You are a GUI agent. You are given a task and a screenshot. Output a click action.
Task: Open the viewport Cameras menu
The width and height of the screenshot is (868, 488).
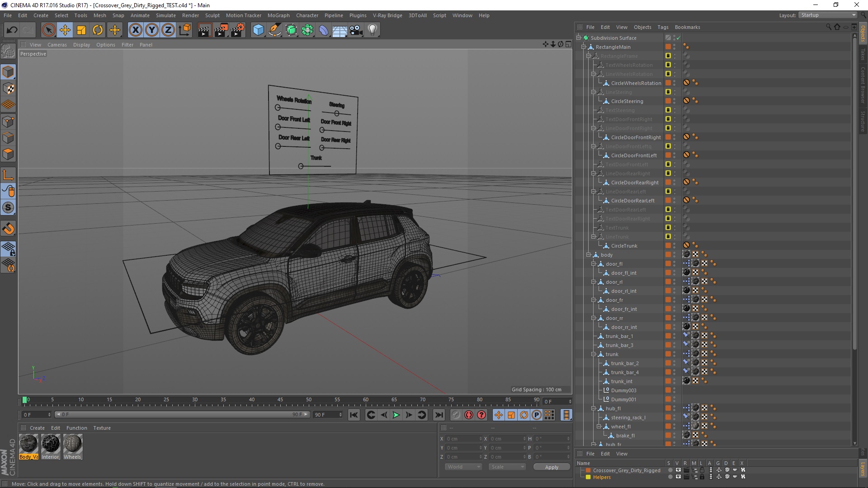57,45
